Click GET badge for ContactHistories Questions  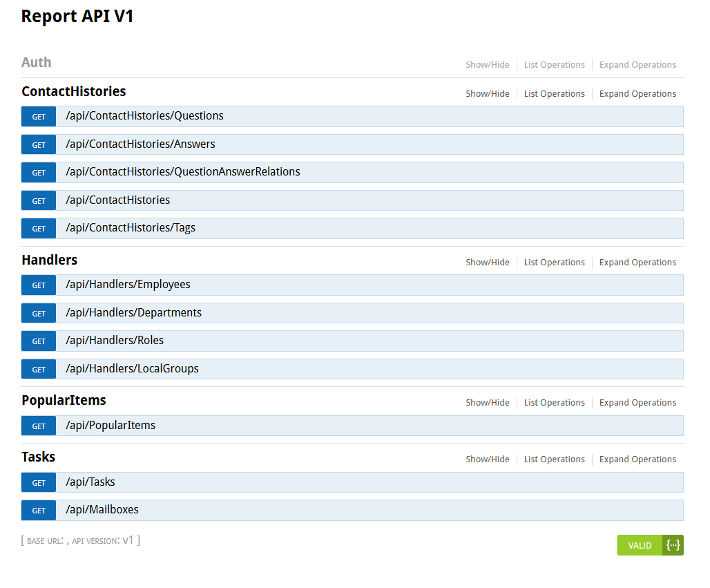(39, 117)
